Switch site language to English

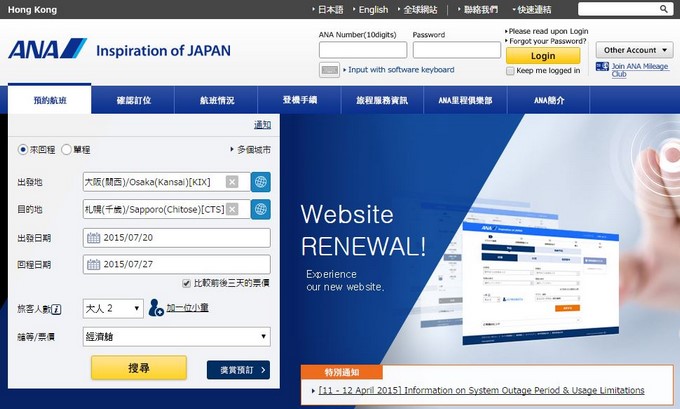tap(373, 10)
